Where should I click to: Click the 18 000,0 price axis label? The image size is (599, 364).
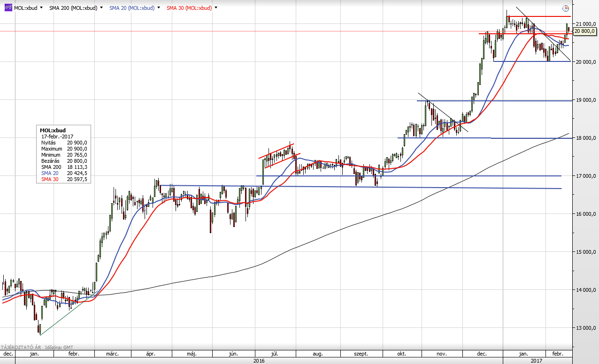pos(585,138)
